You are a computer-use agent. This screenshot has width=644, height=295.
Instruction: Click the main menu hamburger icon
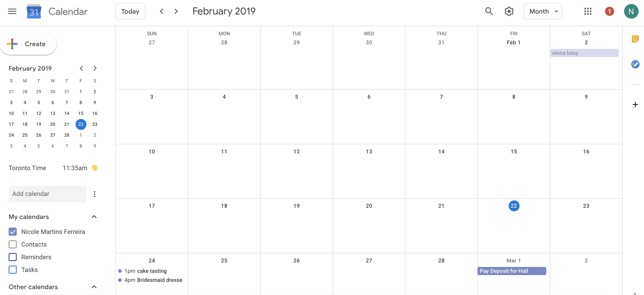coord(12,11)
